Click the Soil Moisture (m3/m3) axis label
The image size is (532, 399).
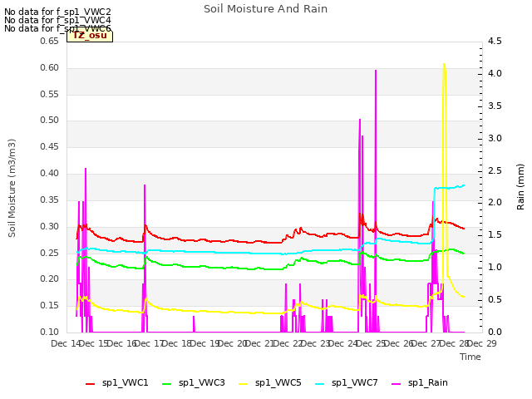pos(12,188)
